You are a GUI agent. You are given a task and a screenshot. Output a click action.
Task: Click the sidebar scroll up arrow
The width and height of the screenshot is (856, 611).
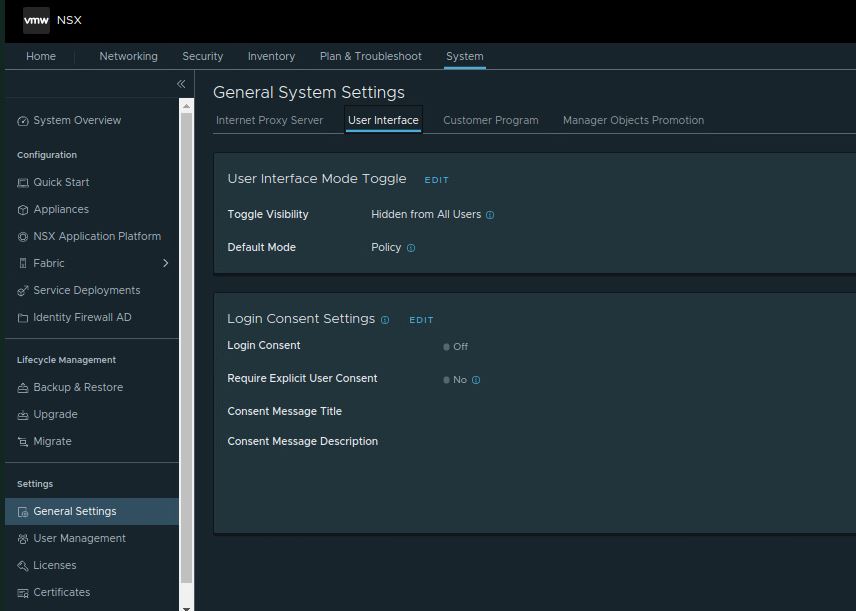[x=186, y=106]
